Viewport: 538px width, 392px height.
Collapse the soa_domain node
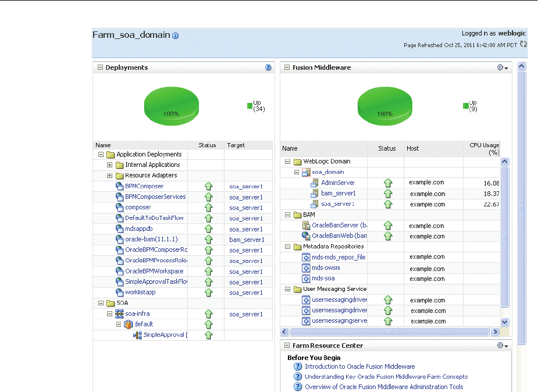coord(297,172)
